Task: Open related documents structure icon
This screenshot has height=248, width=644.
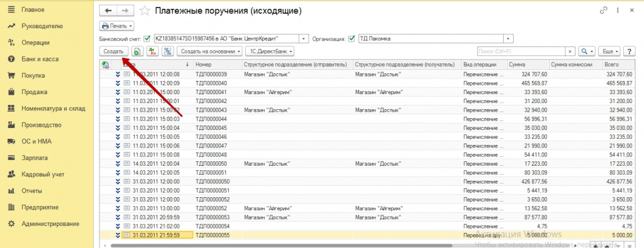Action: tap(167, 51)
